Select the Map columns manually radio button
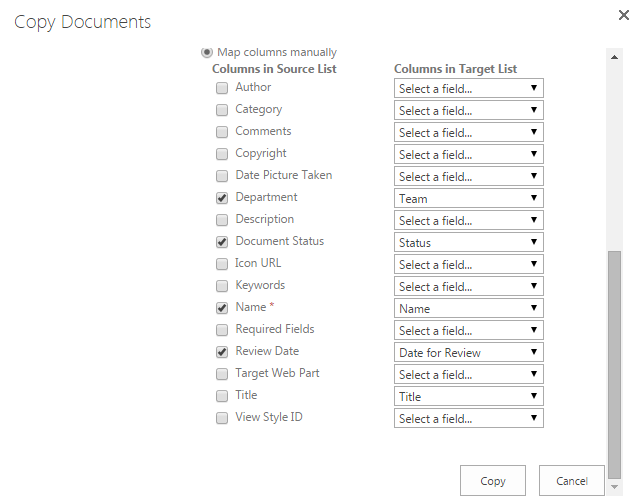This screenshot has height=504, width=633. pyautogui.click(x=207, y=52)
